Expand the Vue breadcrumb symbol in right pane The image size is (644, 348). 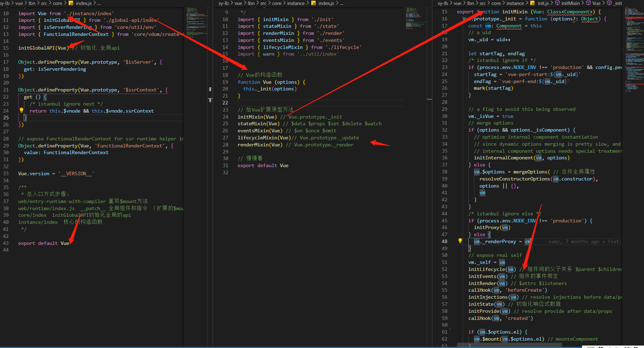point(596,3)
